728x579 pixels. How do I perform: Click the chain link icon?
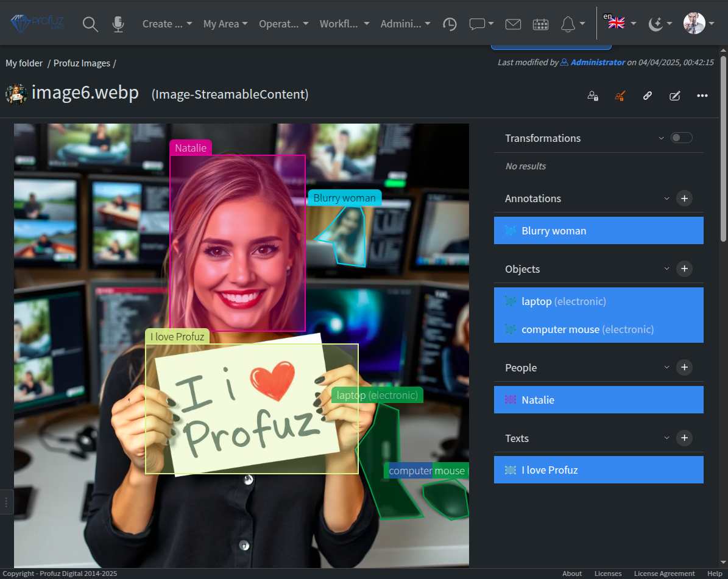[647, 96]
